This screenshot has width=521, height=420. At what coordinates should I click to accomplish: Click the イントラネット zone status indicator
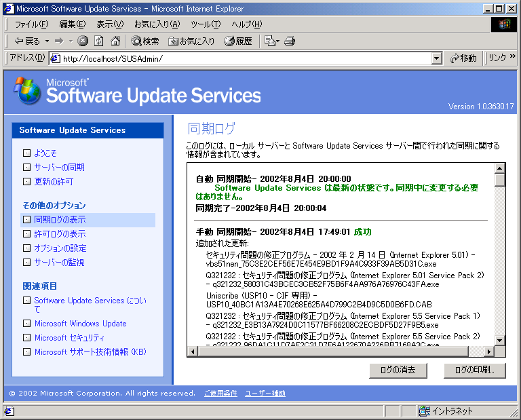pos(446,411)
